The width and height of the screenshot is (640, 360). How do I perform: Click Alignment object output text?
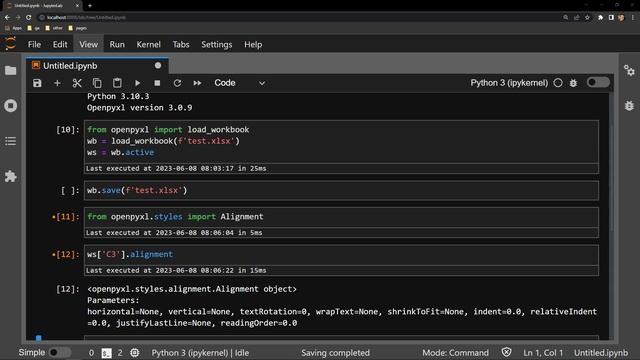tap(192, 289)
